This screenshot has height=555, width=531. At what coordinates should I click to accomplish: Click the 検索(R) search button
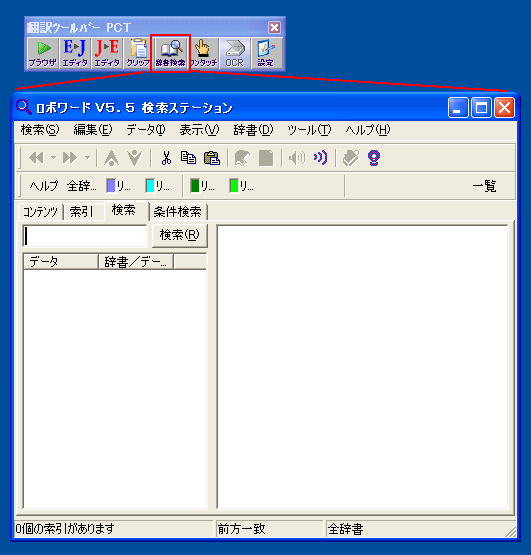[179, 235]
